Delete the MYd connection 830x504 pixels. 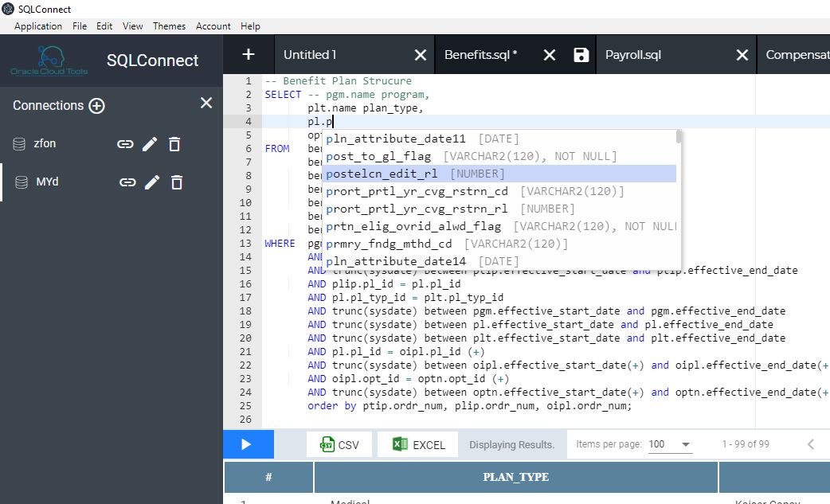click(177, 182)
